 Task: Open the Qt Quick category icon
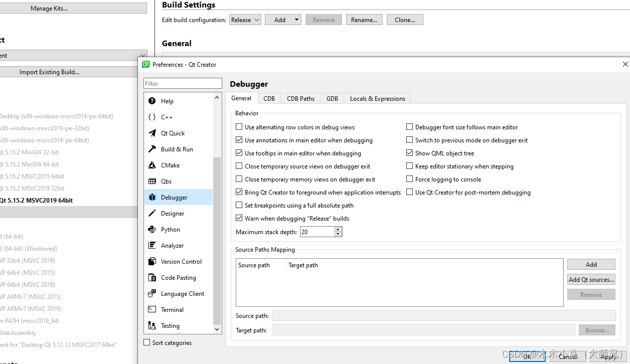(152, 133)
